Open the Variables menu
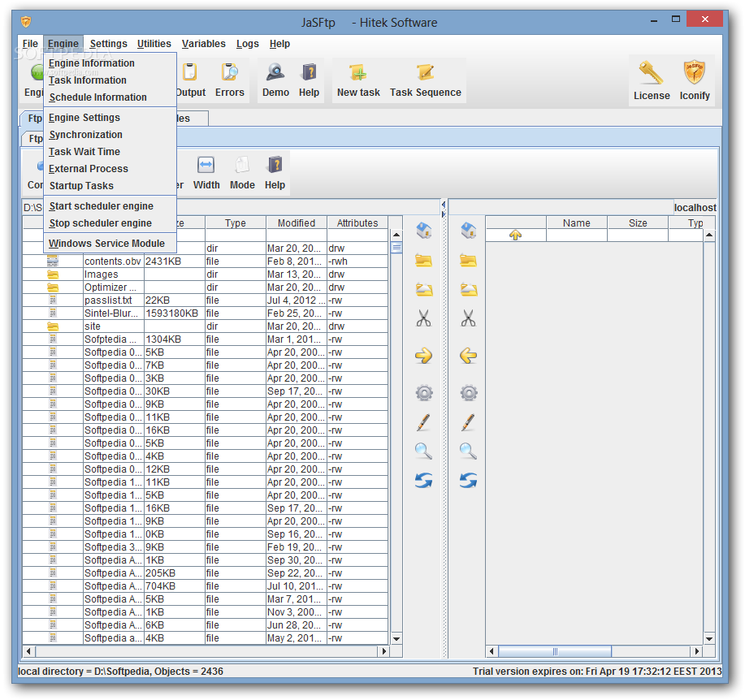745x700 pixels. [203, 44]
